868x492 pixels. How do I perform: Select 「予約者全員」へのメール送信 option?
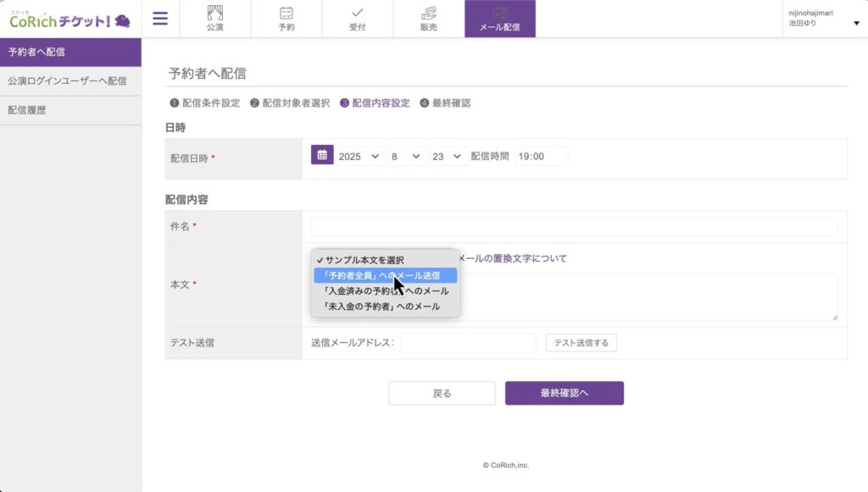coord(385,275)
